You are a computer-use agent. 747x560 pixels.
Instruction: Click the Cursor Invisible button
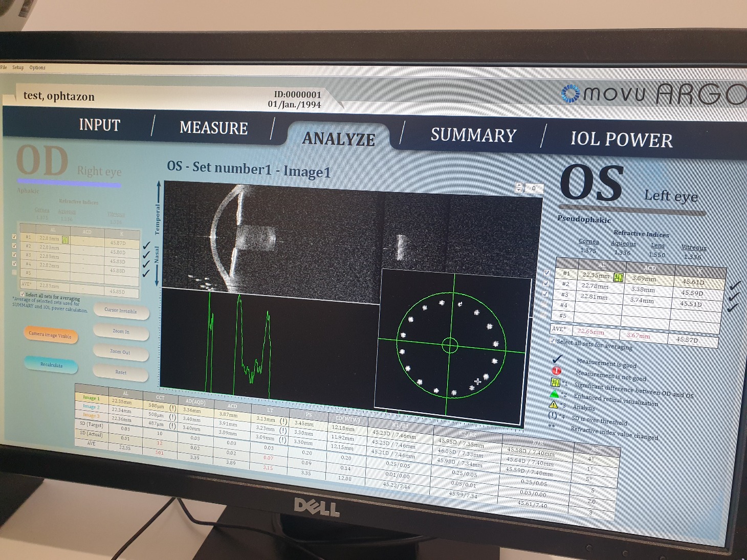[x=121, y=311]
